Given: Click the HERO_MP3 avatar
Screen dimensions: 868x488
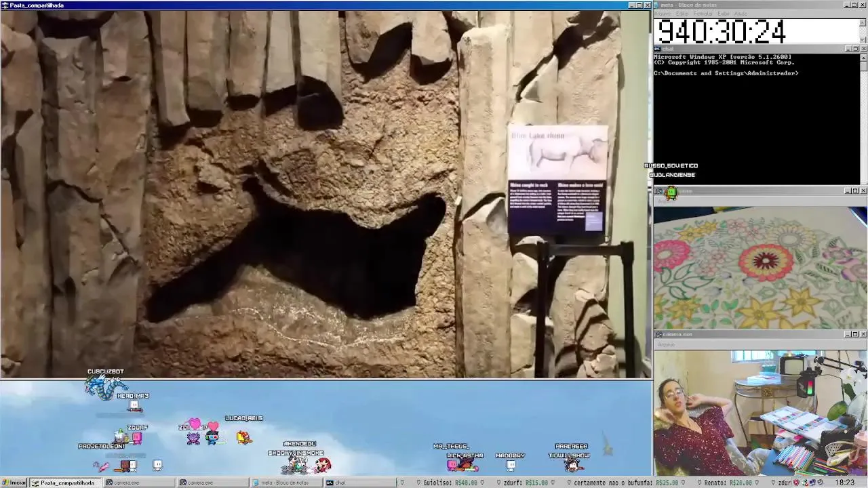Looking at the screenshot, I should [134, 405].
